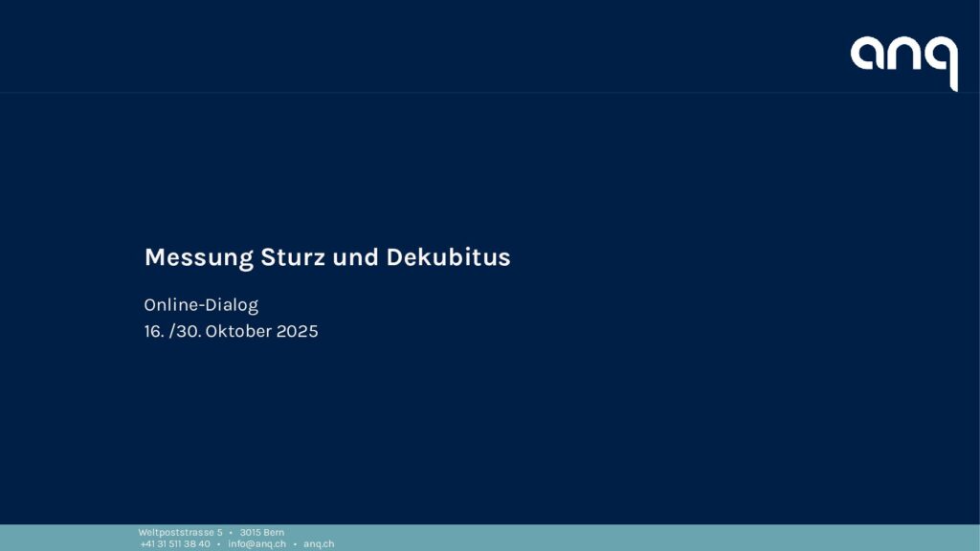
Task: Click the phone number +41 31 511 38 40
Action: 175,543
